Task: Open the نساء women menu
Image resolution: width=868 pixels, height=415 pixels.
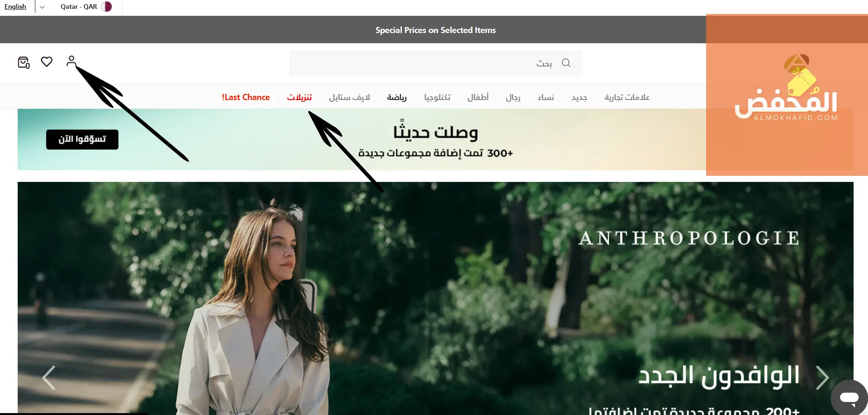Action: tap(546, 97)
